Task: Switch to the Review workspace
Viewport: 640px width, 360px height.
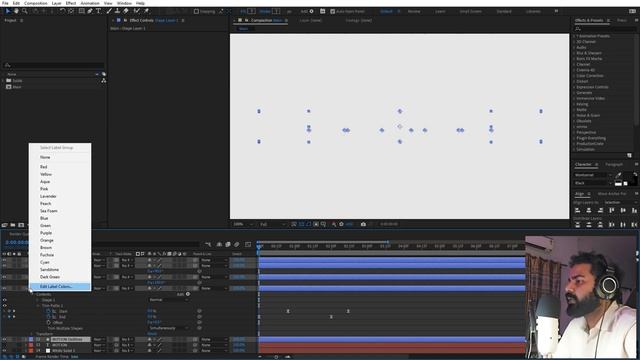Action: tap(413, 11)
